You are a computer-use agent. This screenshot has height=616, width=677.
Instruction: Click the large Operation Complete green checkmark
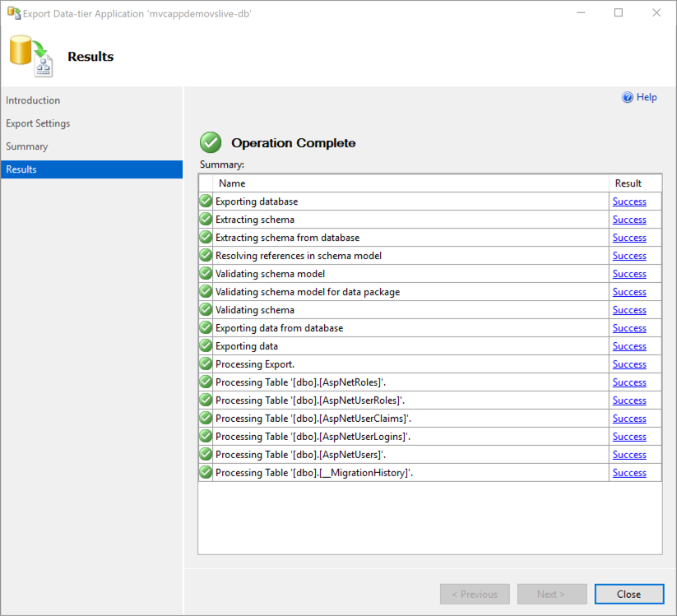pos(211,142)
